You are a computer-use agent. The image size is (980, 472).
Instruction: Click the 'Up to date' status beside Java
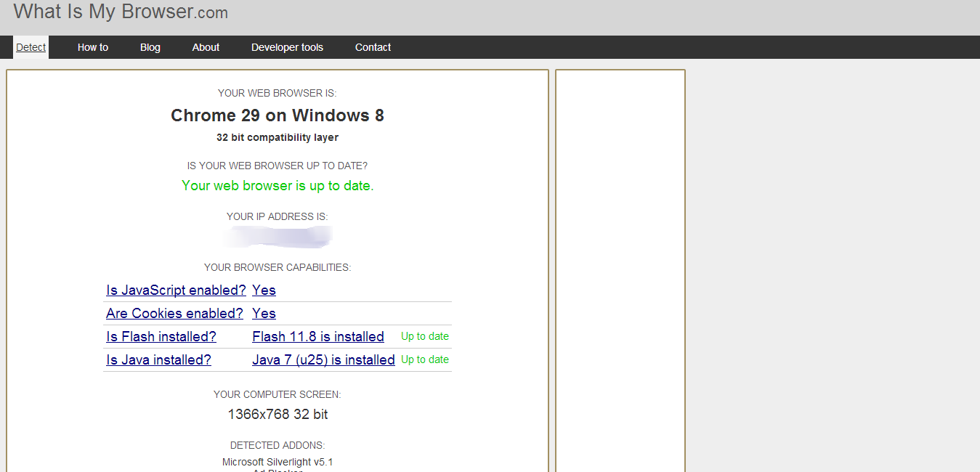pyautogui.click(x=425, y=359)
